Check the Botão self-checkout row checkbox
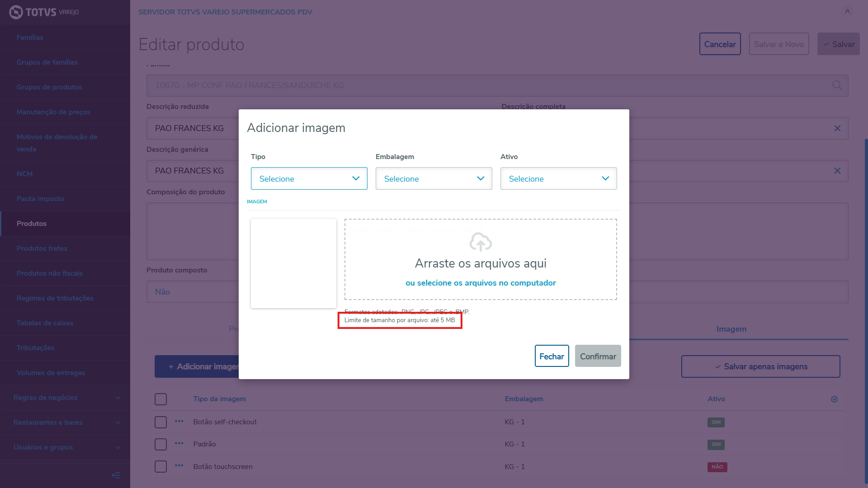The width and height of the screenshot is (868, 488). click(160, 422)
